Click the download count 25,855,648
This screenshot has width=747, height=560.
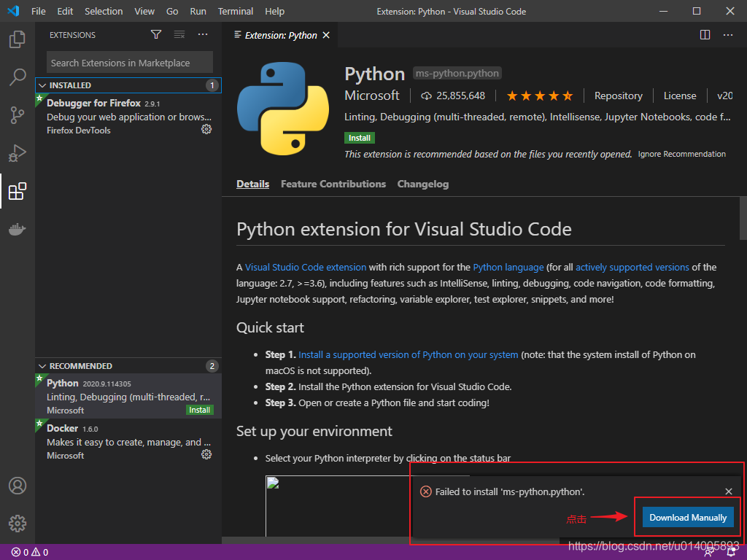point(452,96)
